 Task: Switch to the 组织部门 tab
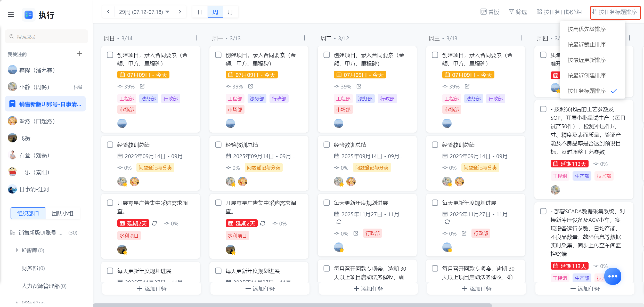[28, 213]
